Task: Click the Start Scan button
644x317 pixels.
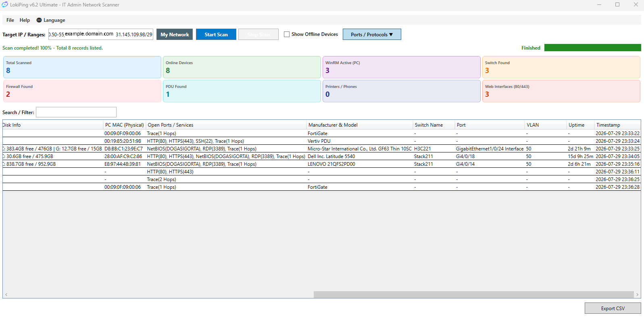Action: pyautogui.click(x=216, y=34)
